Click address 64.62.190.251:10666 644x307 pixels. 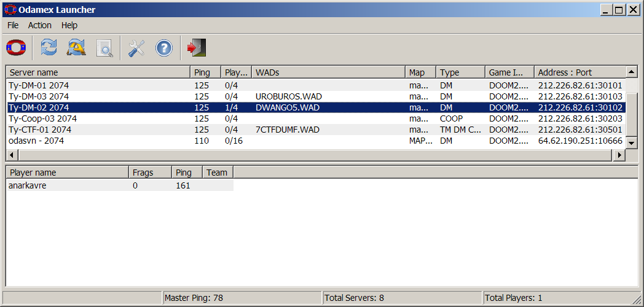(x=581, y=141)
